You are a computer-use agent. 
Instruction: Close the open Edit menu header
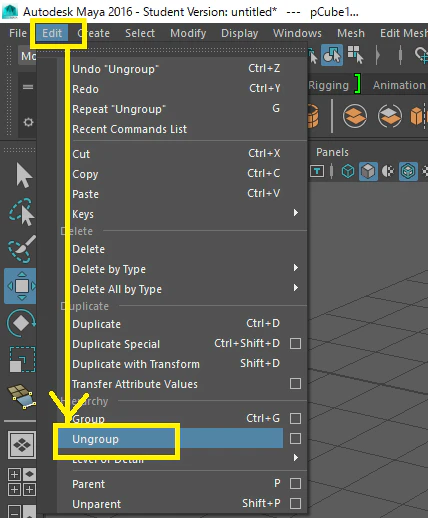coord(52,33)
